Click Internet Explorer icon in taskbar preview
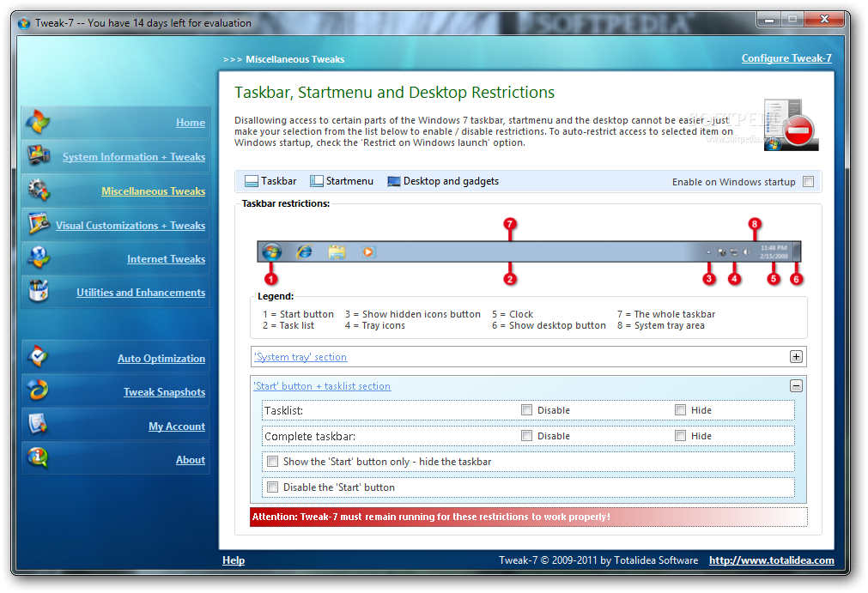Screen dimensions: 868x593 click(x=304, y=252)
